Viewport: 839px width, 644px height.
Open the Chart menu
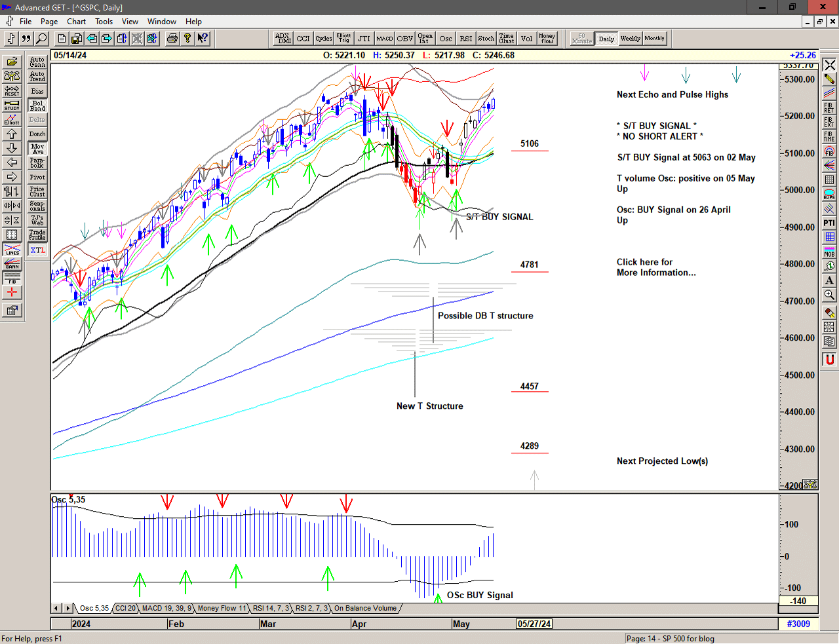76,22
